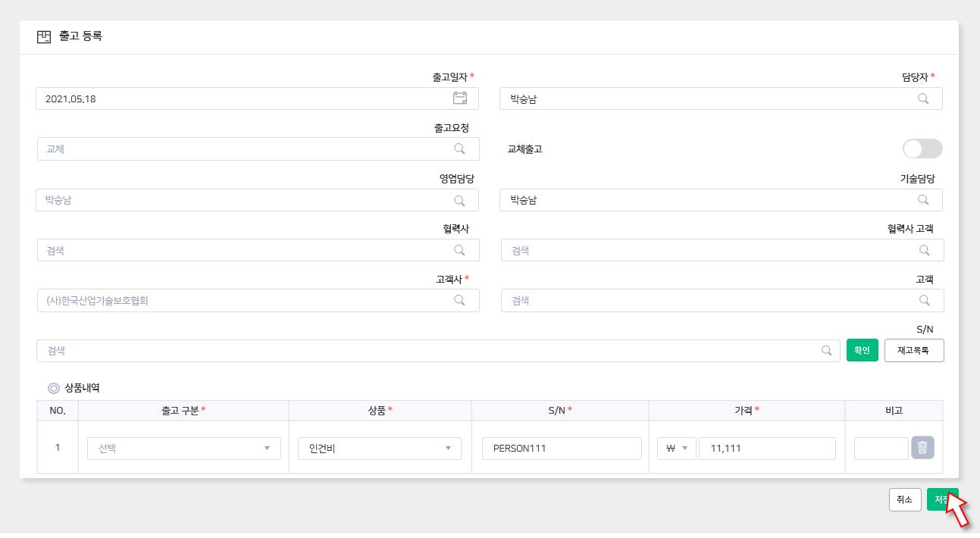The image size is (980, 538).
Task: Toggle the 교체출고 switch
Action: (922, 149)
